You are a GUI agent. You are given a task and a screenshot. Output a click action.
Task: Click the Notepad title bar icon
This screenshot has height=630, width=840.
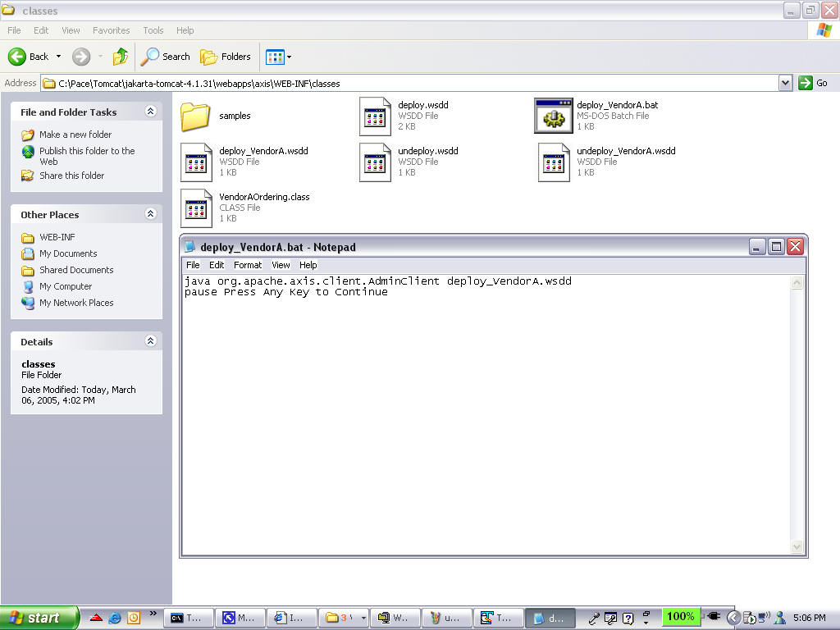click(189, 246)
